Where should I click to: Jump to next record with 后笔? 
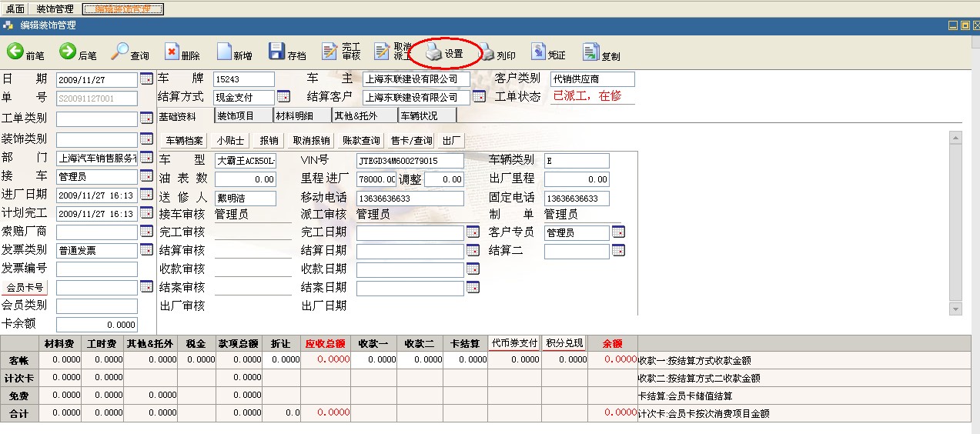(68, 52)
